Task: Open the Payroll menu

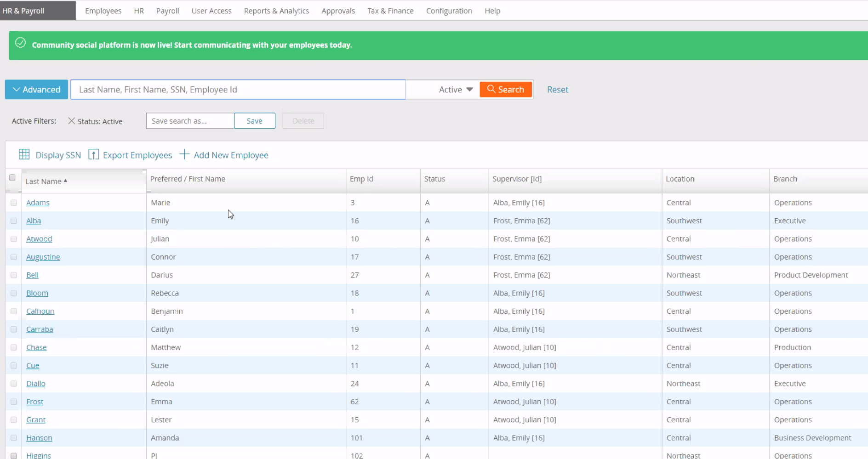Action: pos(167,11)
